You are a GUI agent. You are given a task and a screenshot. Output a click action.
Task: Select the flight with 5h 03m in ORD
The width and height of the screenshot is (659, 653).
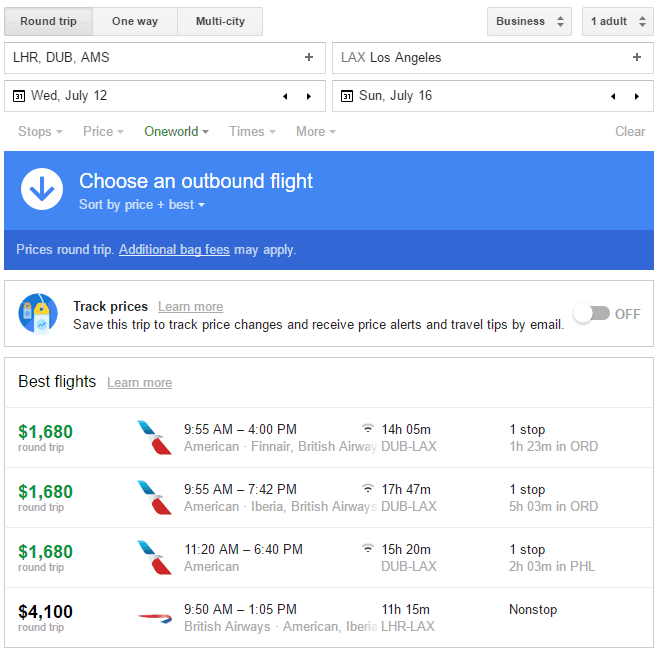click(x=329, y=498)
